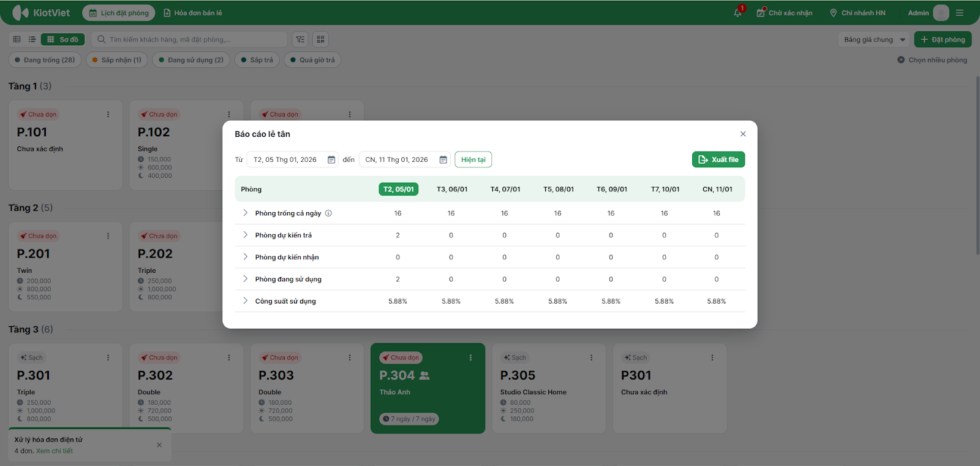This screenshot has height=466, width=980.
Task: Focus the Tìm kiếm khách hàng search box
Action: [190, 39]
